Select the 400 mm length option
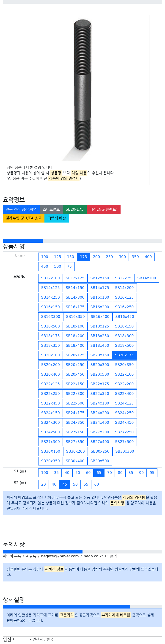Viewport: 165px width, 644px height. pyautogui.click(x=148, y=257)
